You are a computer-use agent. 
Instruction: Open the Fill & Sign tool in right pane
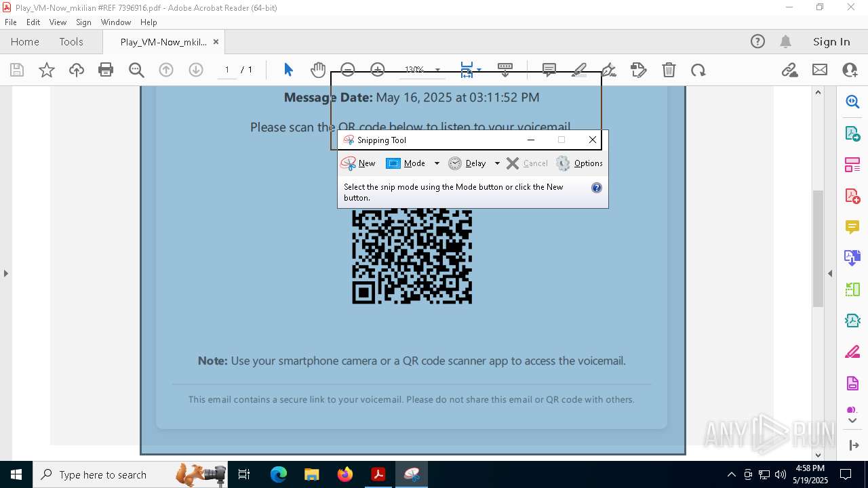click(852, 352)
